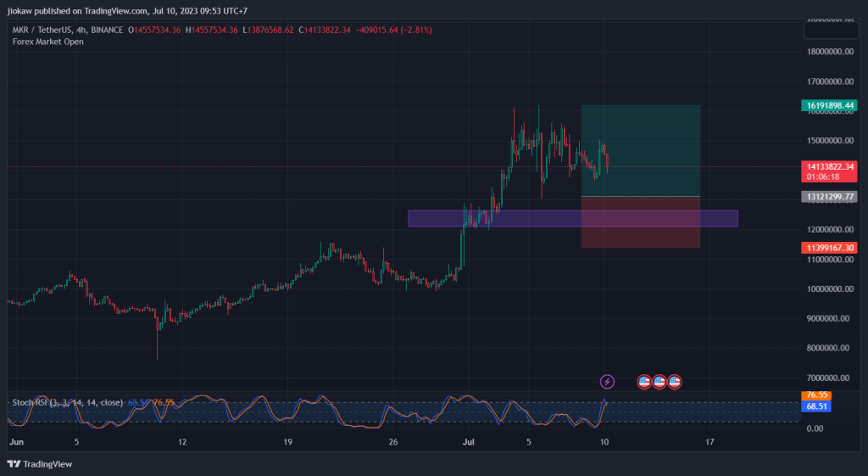Screen dimensions: 868x476
Task: Click the Jun label on time axis
Action: 17,442
